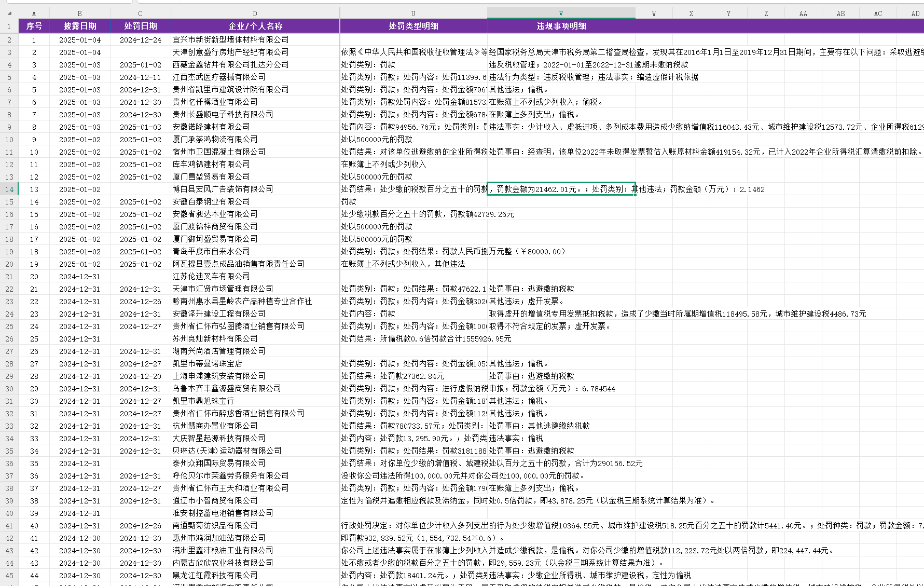This screenshot has width=924, height=586.
Task: Select the cell 江苏伦迪叉车有限公司
Action: point(255,277)
